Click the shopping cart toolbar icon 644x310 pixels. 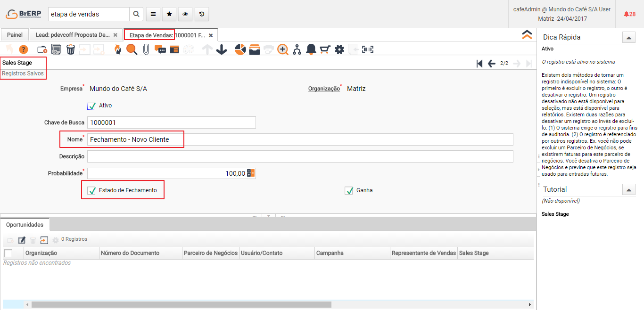(x=325, y=49)
